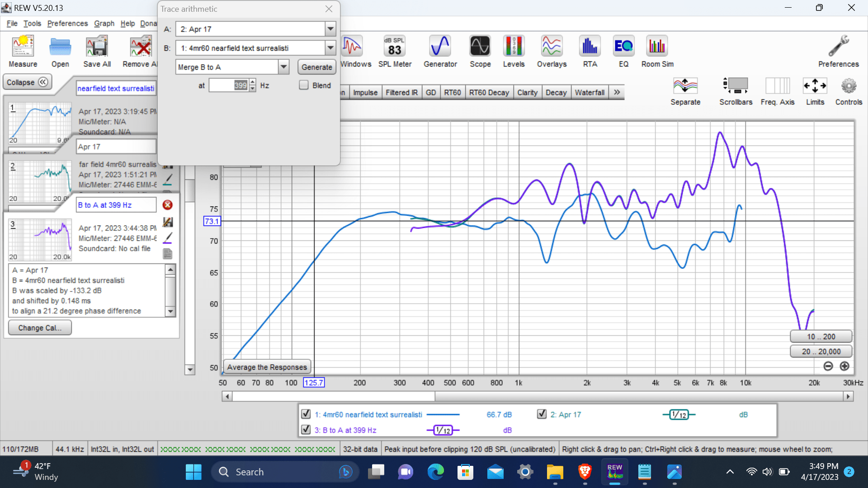
Task: Zoom in graph with plus icon
Action: point(844,366)
